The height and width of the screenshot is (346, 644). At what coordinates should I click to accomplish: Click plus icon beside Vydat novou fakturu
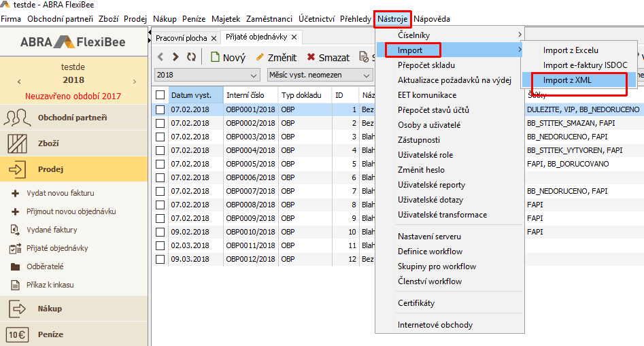(15, 193)
